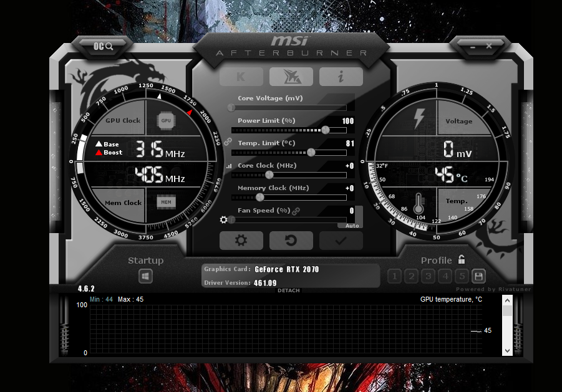Click the 4.6.2 version number
The image size is (562, 392).
(86, 289)
